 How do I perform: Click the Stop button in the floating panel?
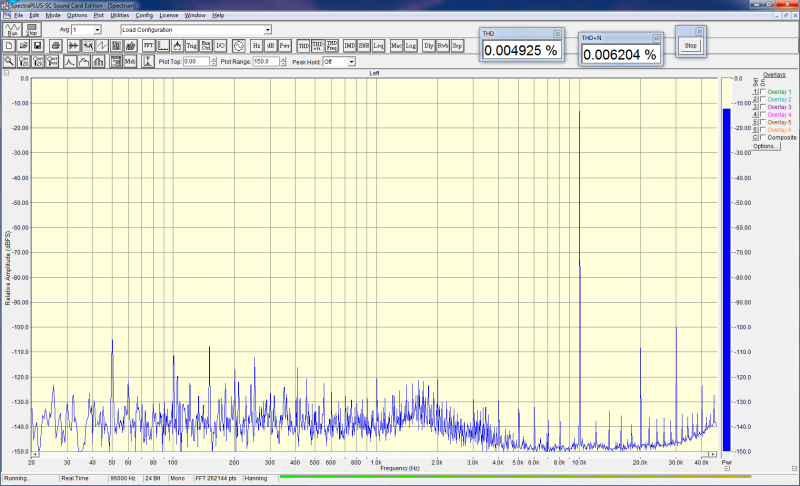(690, 45)
